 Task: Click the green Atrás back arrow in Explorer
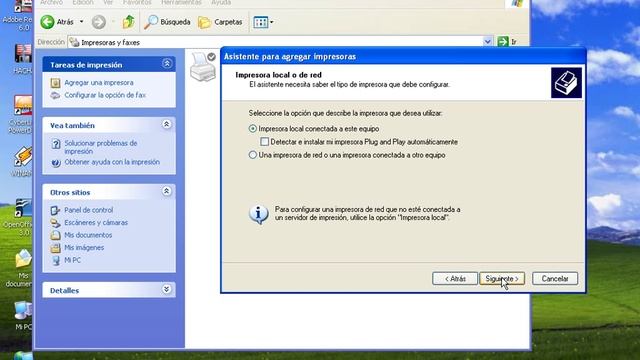[x=47, y=22]
